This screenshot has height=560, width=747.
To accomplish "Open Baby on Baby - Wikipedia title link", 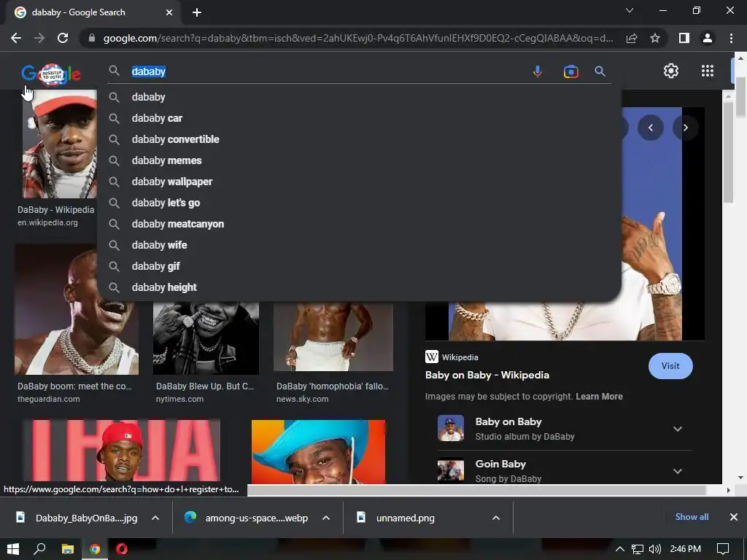I will (487, 376).
